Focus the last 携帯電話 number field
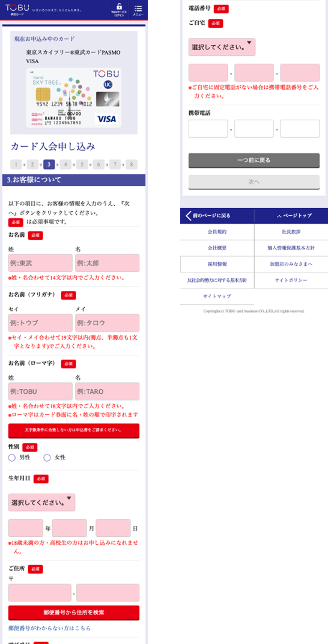The image size is (328, 644). [300, 129]
